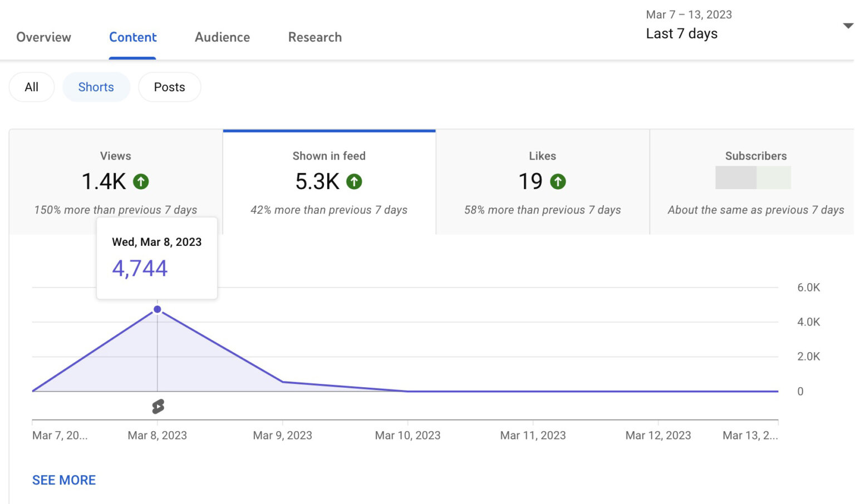The image size is (855, 504).
Task: Click the green increase arrow beside Views
Action: pyautogui.click(x=141, y=181)
